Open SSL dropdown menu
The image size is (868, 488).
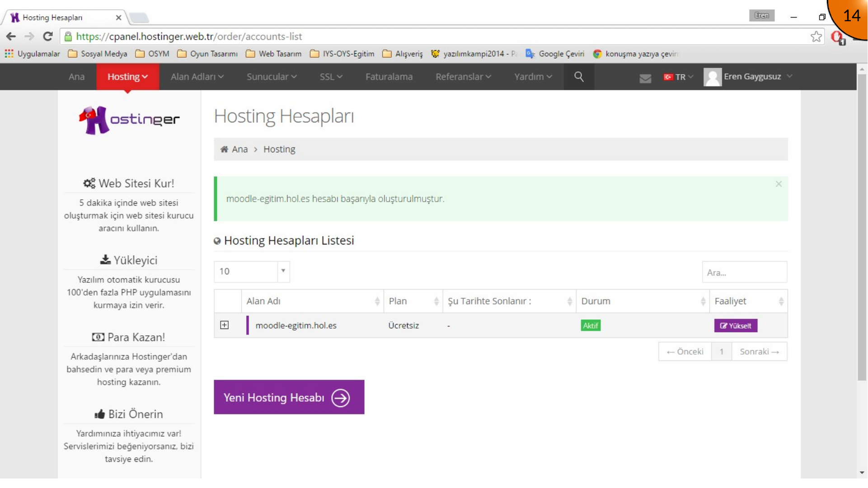(x=331, y=77)
